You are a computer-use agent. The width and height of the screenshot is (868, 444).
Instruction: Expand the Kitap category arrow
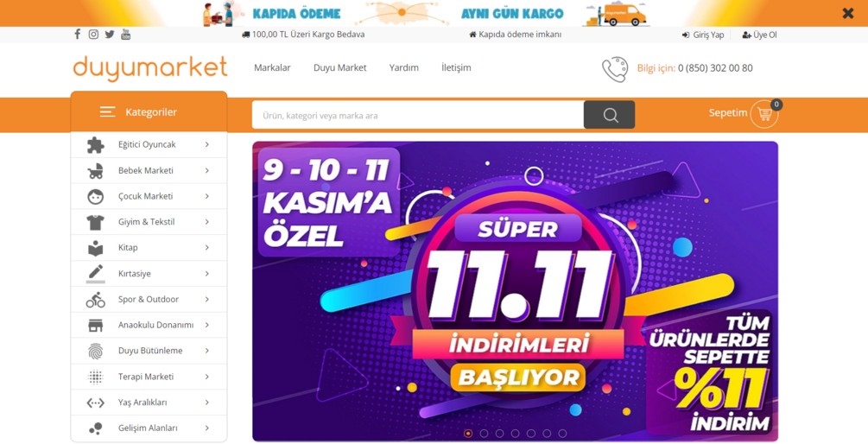[x=207, y=247]
